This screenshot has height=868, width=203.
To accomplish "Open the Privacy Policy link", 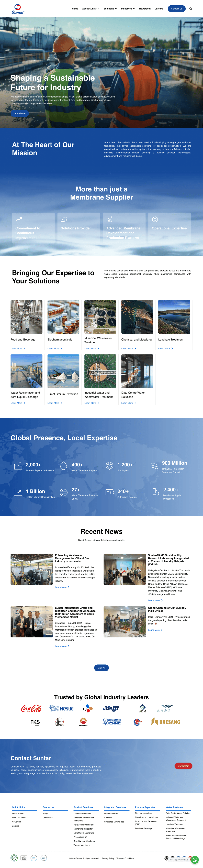I will pos(108,859).
